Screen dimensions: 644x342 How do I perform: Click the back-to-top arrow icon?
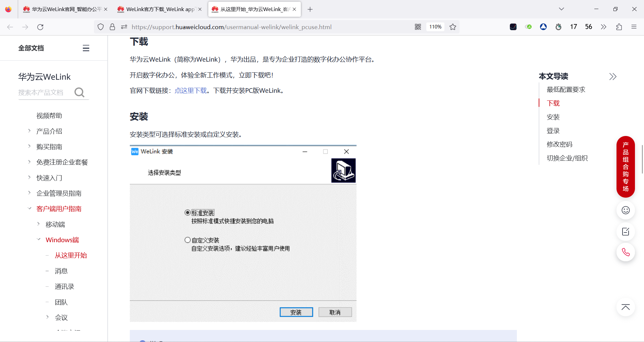coord(625,307)
